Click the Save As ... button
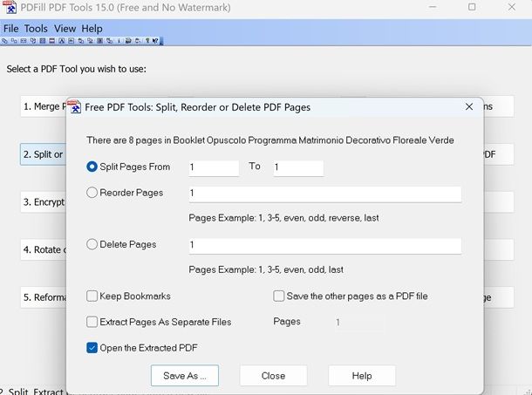 click(185, 376)
